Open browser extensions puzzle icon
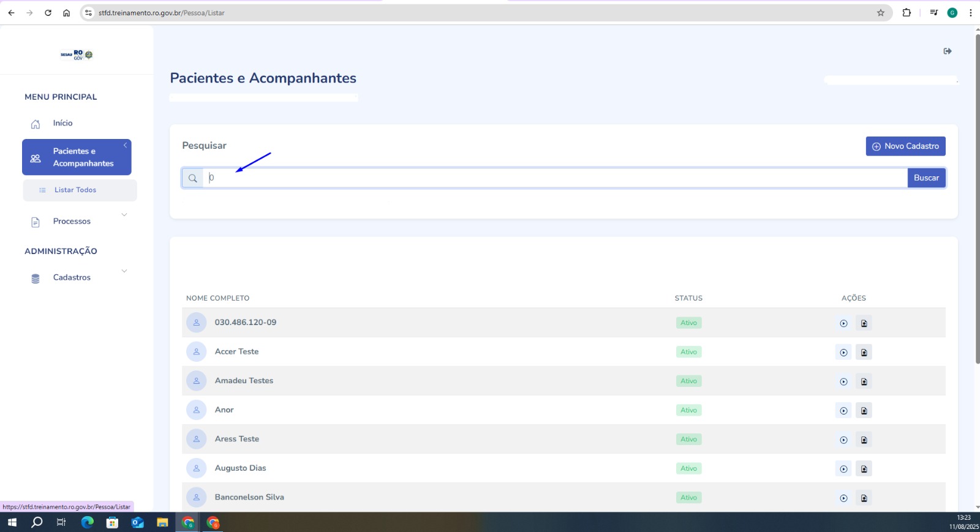Image resolution: width=980 pixels, height=532 pixels. coord(907,13)
